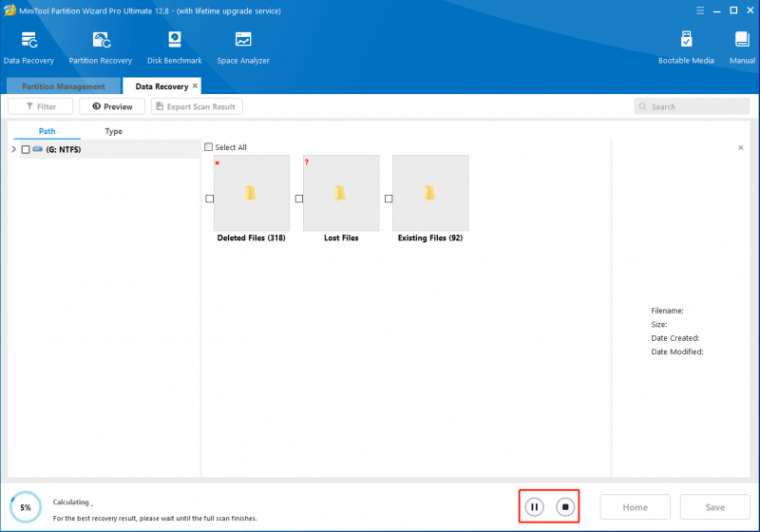The image size is (760, 532).
Task: Open the hamburger menu in title bar
Action: (x=700, y=10)
